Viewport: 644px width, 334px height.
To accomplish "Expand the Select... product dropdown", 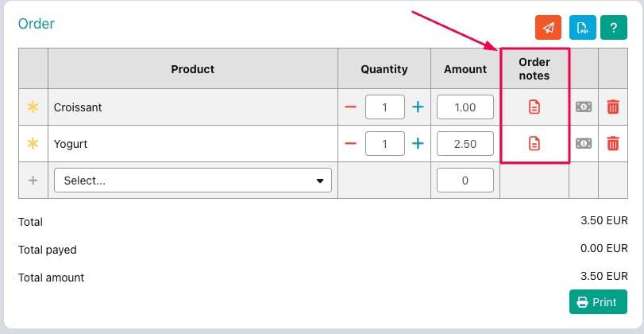I will click(x=193, y=181).
